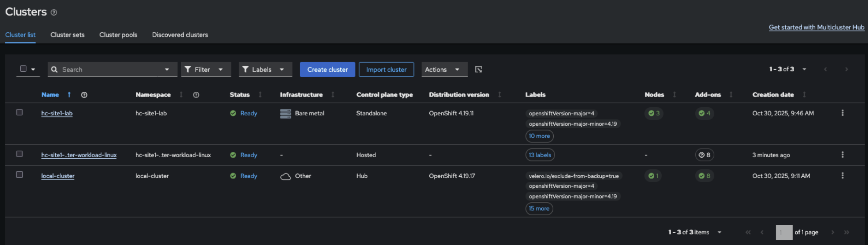Open kebab menu for hc-site1-lab row
Screen dimensions: 868x245
coord(842,113)
